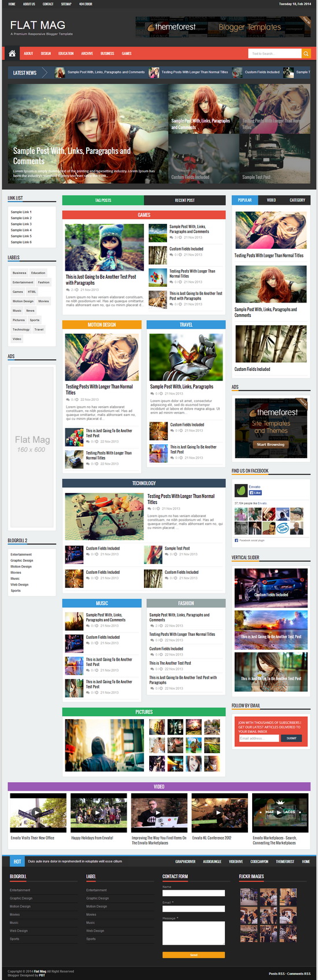The height and width of the screenshot is (980, 318).
Task: Open the large featured 'Sample Post With, Links' slide
Action: (88, 134)
